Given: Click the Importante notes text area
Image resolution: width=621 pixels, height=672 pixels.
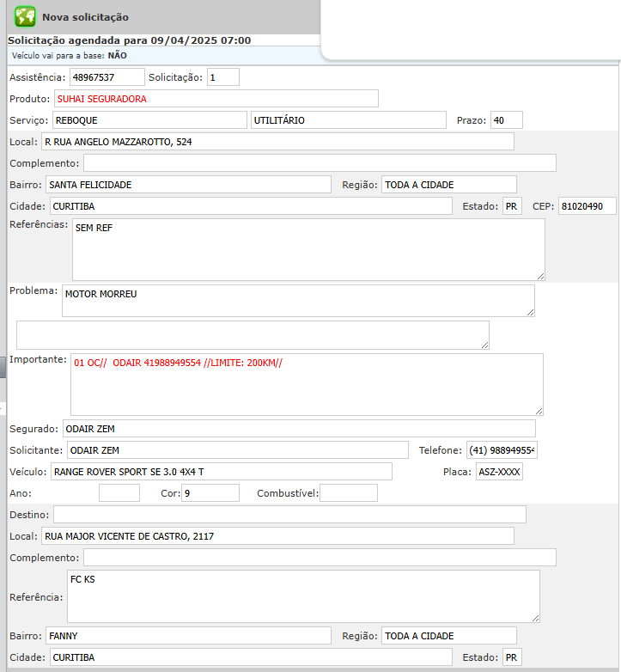Looking at the screenshot, I should point(306,384).
